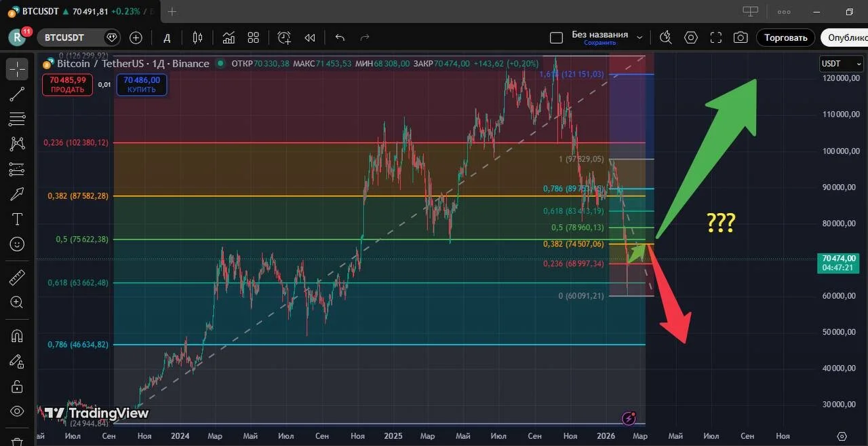
Task: Click the 0,618 (63 662,48) Fibonacci label
Action: coord(78,283)
